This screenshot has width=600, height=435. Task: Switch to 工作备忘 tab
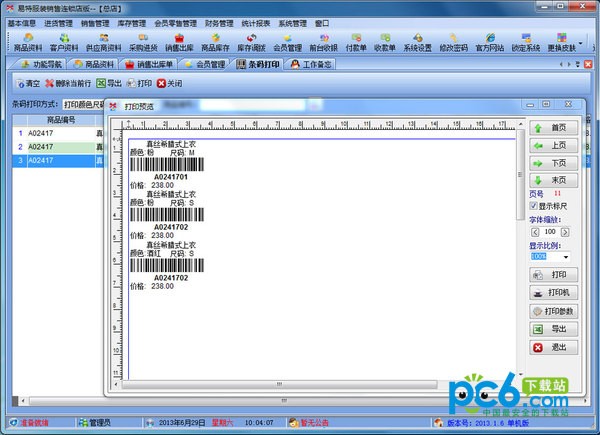click(x=311, y=64)
